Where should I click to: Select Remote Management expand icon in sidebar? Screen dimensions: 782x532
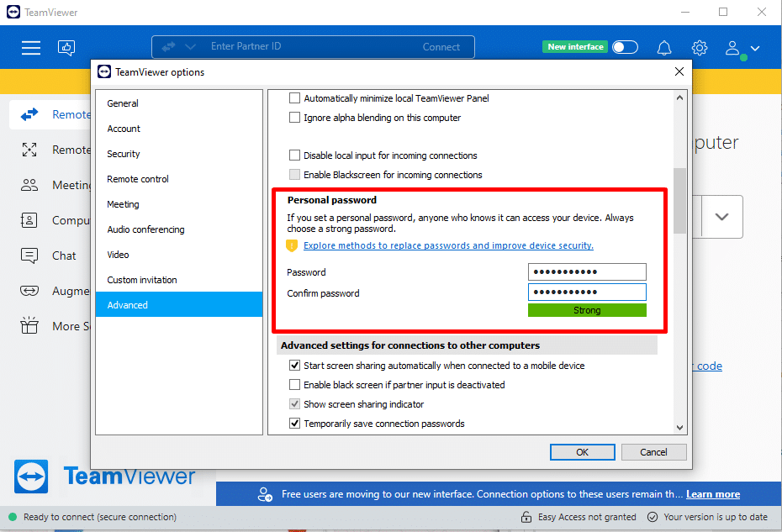pos(29,150)
